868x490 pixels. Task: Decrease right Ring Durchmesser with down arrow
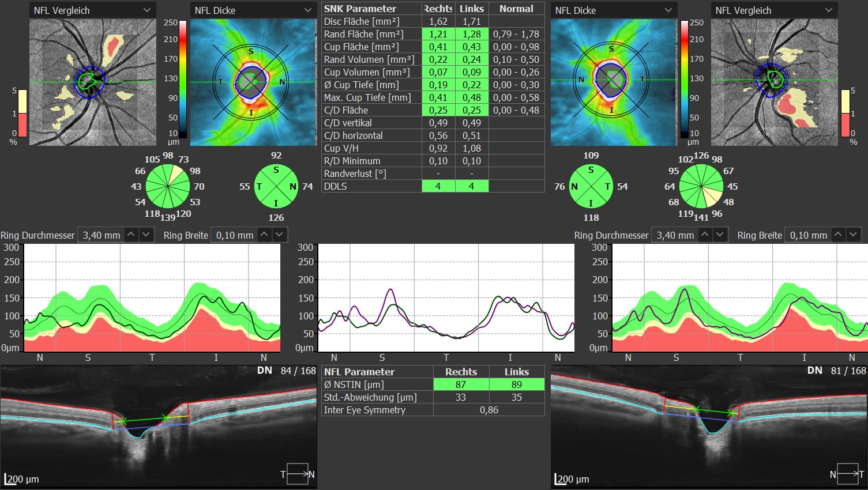[720, 235]
